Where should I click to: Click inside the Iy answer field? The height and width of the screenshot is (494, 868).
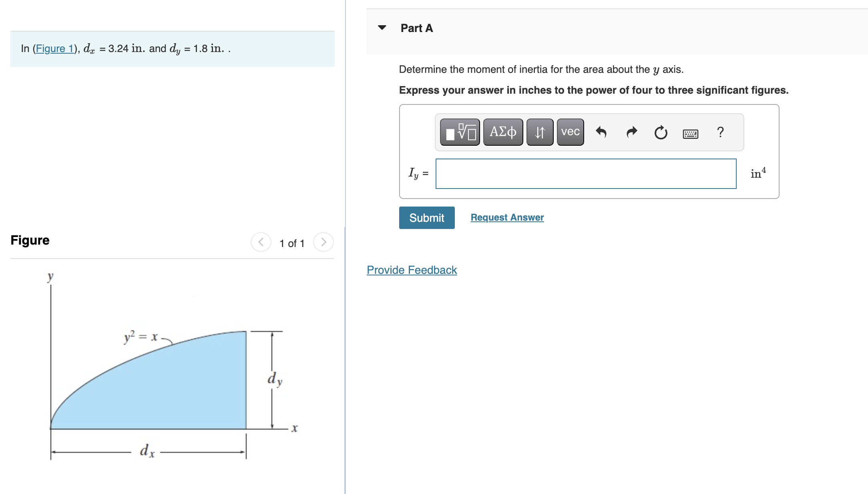[586, 173]
